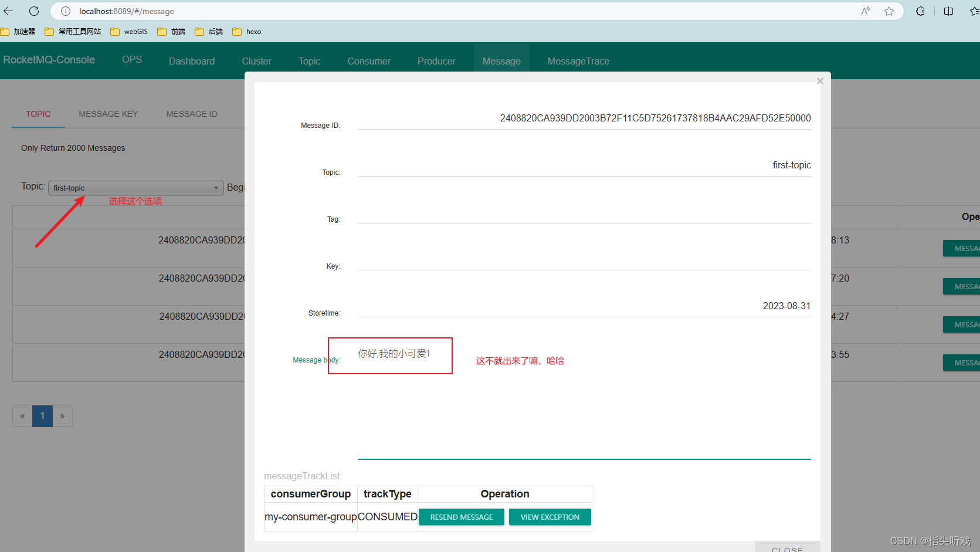Screen dimensions: 980x552
Task: Open the MessageTrace page
Action: click(x=578, y=61)
